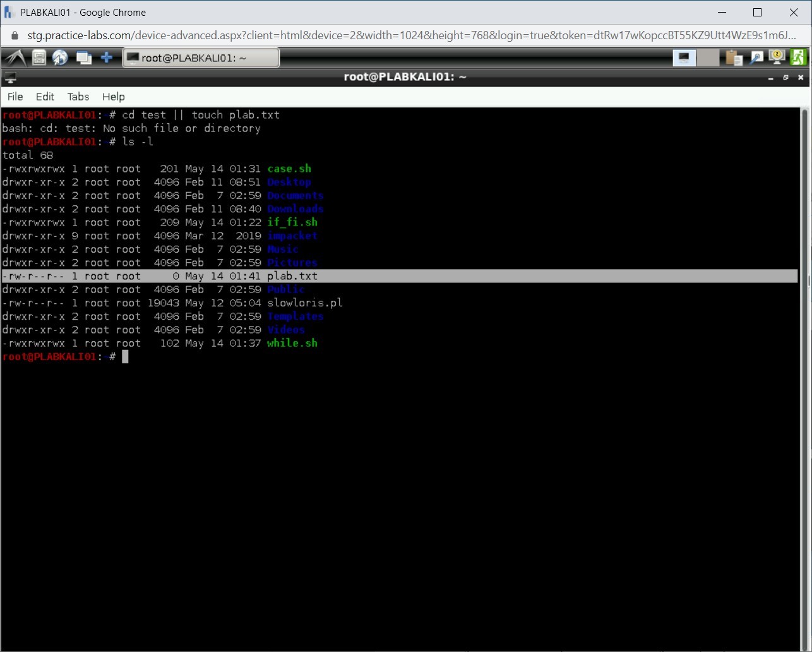Launch the file manager cabinet icon

(39, 58)
